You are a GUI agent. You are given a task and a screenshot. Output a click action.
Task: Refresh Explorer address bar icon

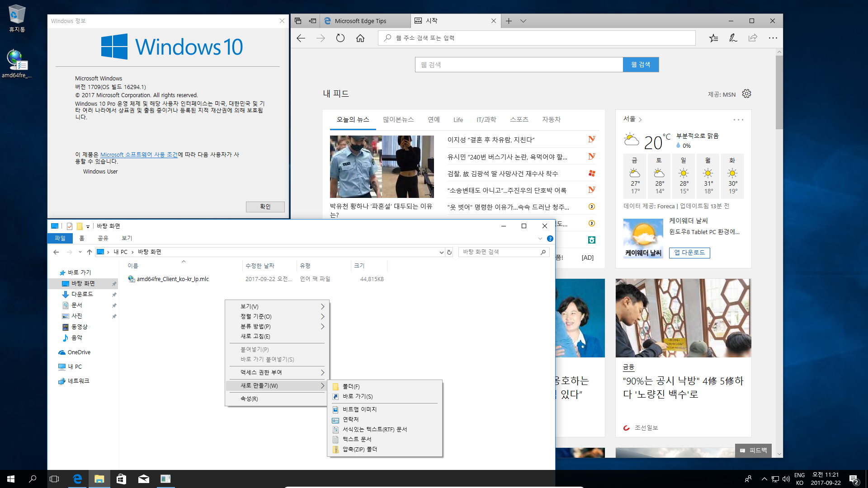[x=449, y=252]
